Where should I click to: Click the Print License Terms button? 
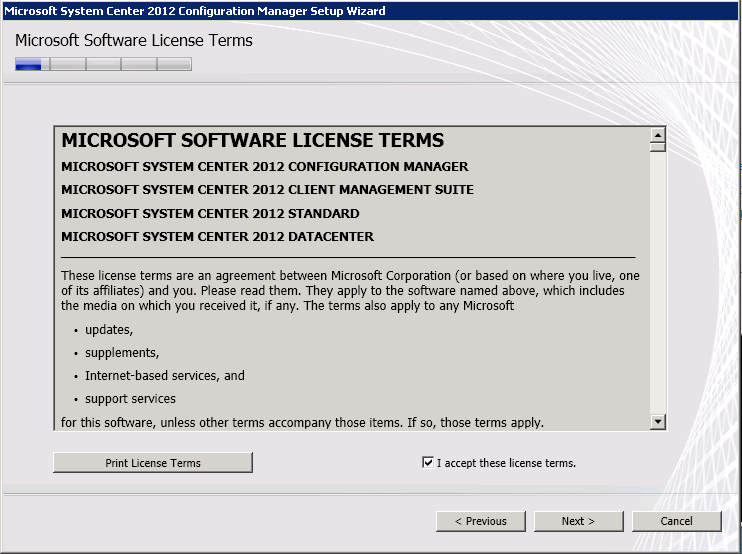point(153,463)
